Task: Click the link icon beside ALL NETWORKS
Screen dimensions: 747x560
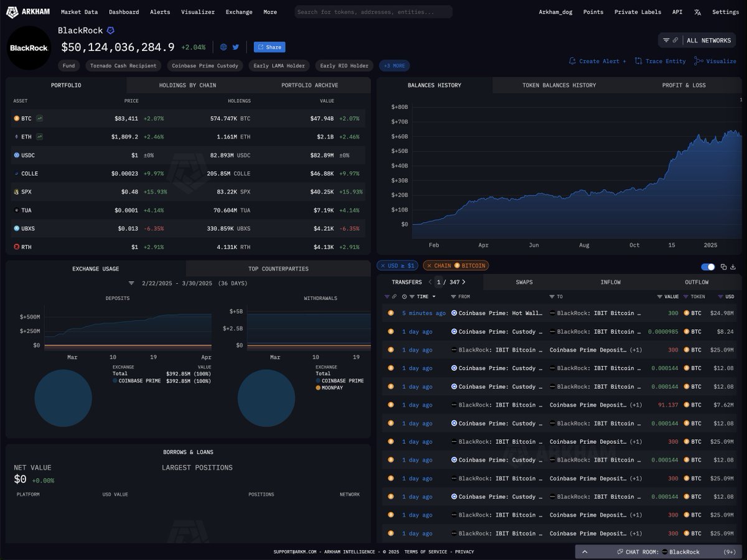Action: pyautogui.click(x=675, y=40)
